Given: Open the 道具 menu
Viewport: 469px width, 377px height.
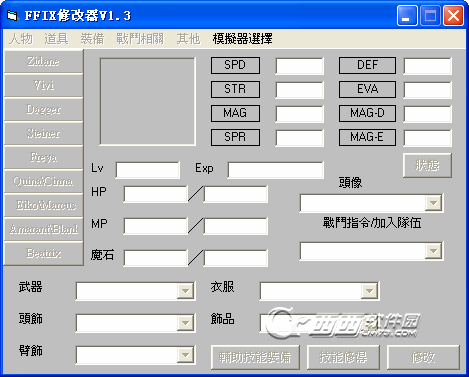Looking at the screenshot, I should pyautogui.click(x=56, y=39).
